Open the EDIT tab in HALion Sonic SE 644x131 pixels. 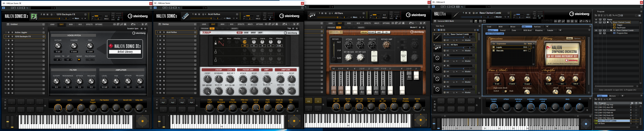tap(62, 24)
